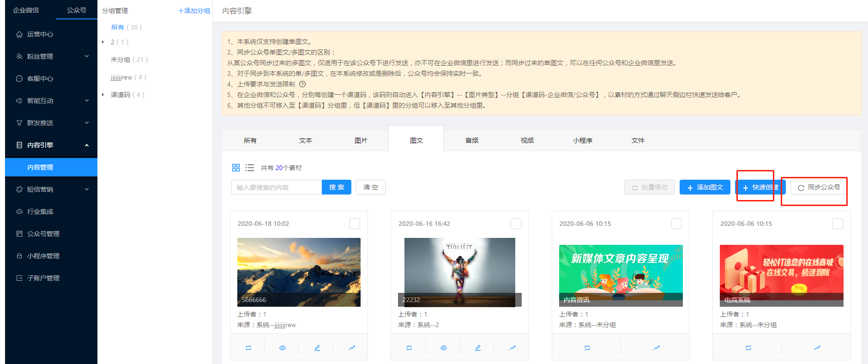Click sync icon on 电商系统 card
Image resolution: width=868 pixels, height=364 pixels.
pos(748,348)
